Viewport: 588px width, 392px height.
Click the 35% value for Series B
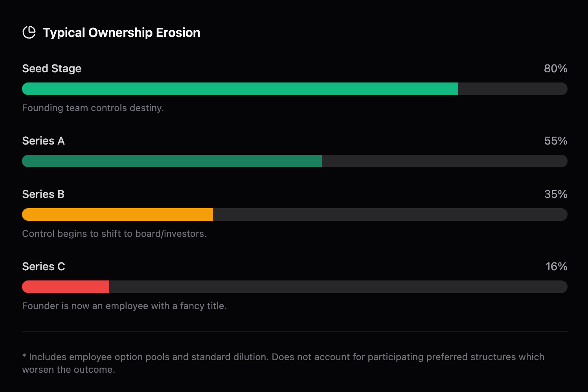point(555,194)
